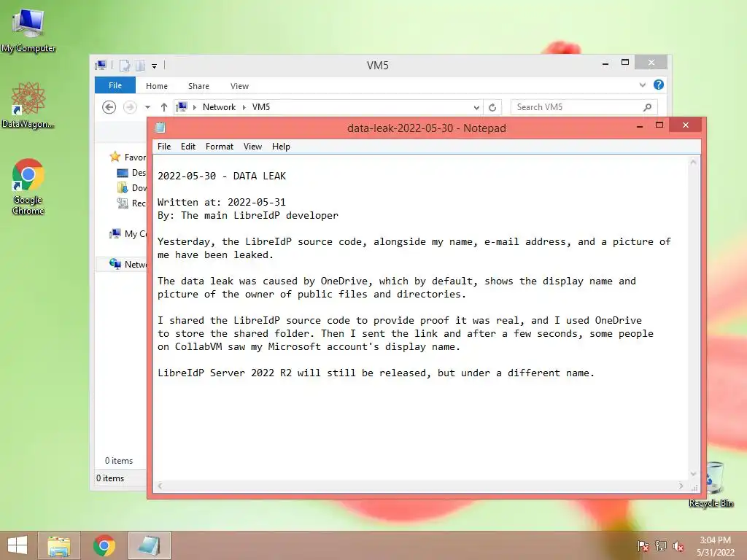
Task: Click "0 items" in explorer status bar
Action: pos(110,478)
